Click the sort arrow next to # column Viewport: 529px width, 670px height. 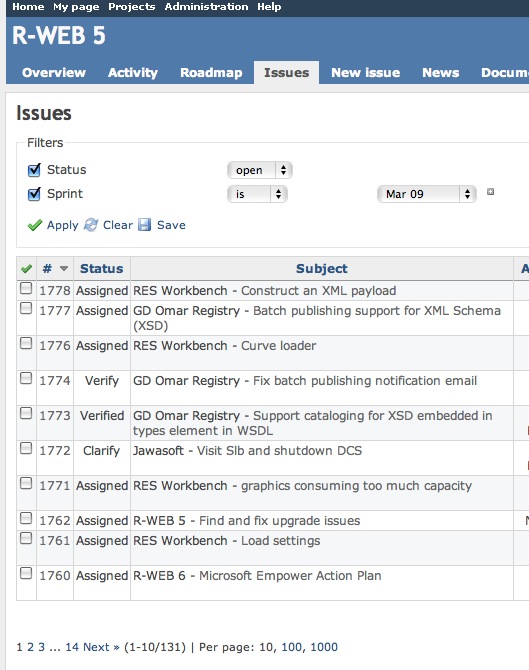64,269
